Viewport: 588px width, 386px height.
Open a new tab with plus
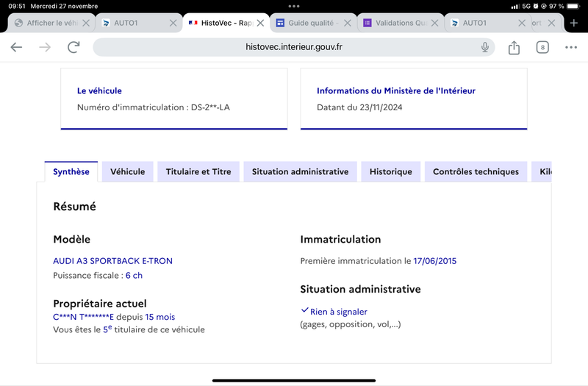(574, 23)
